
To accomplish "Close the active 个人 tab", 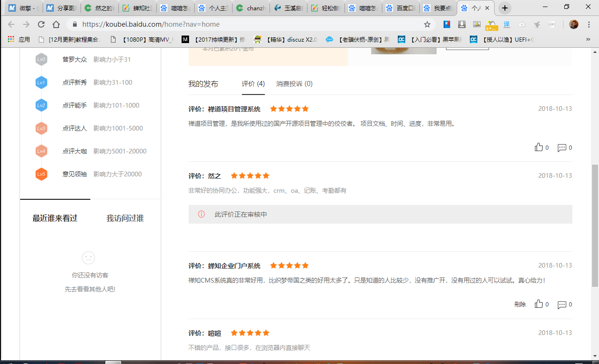I will click(487, 8).
